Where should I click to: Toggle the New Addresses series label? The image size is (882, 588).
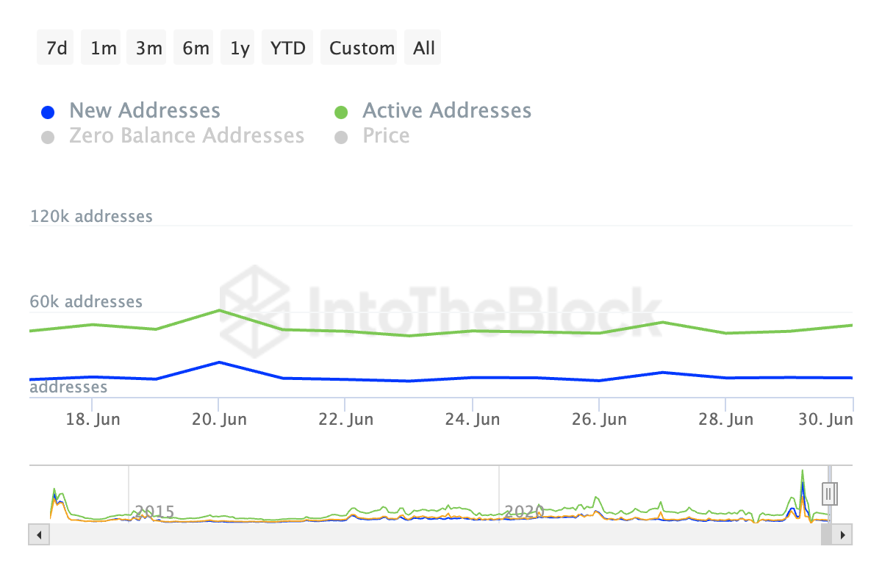(145, 111)
